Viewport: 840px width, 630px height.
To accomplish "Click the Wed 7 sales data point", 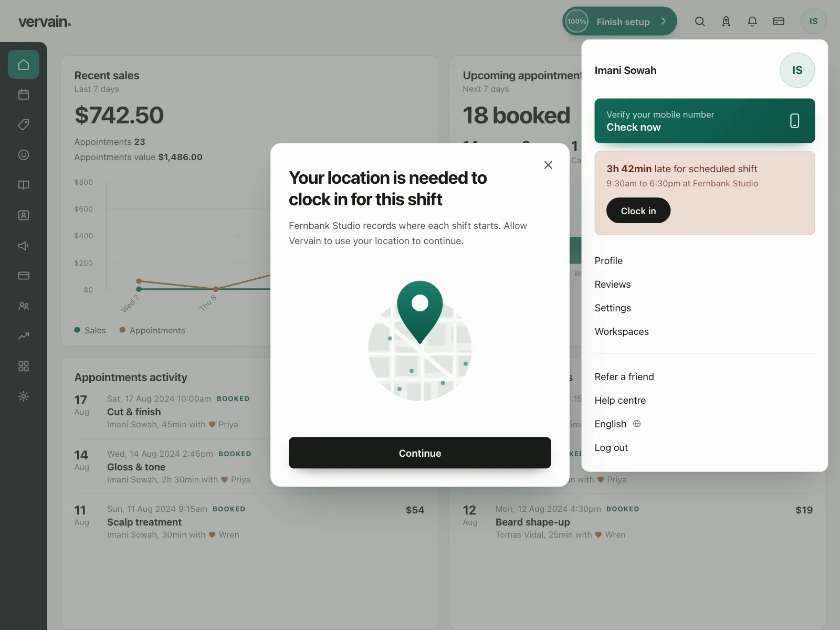I will coord(139,289).
